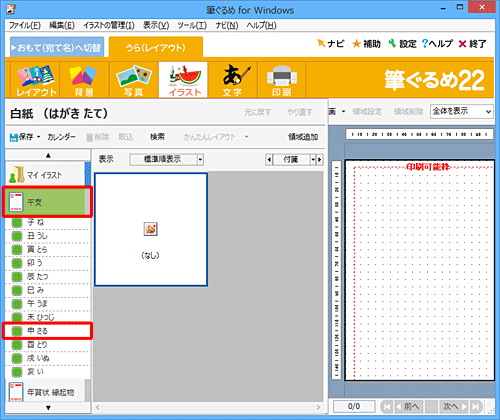
Task: Select the うら(レイアウト) tab
Action: [x=155, y=47]
